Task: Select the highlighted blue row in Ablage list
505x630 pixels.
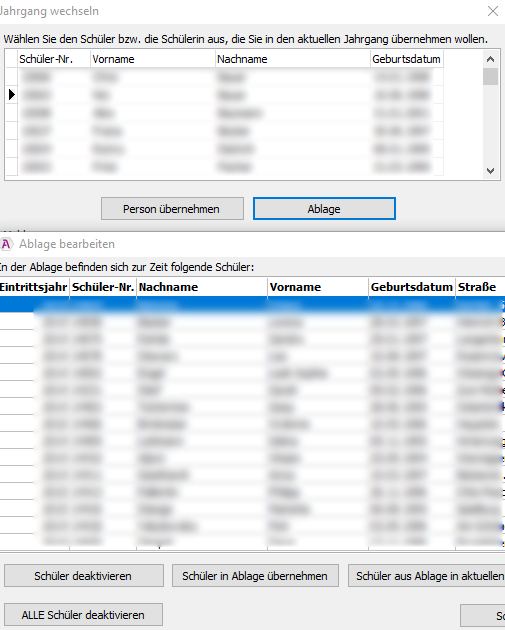Action: 252,305
